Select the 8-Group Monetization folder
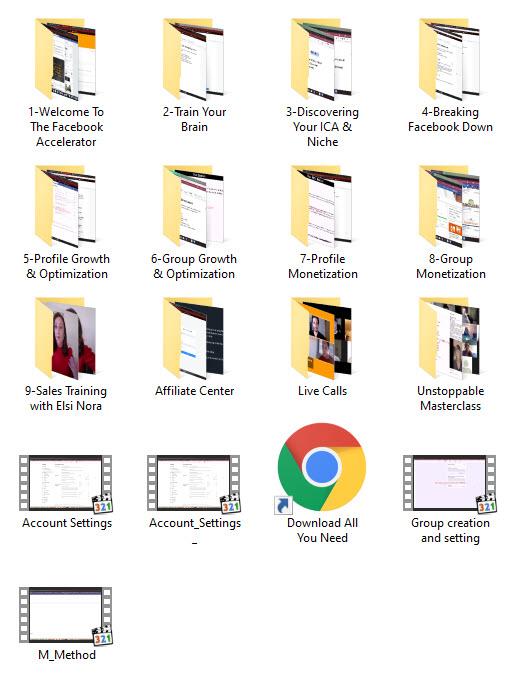This screenshot has width=526, height=683. click(450, 206)
